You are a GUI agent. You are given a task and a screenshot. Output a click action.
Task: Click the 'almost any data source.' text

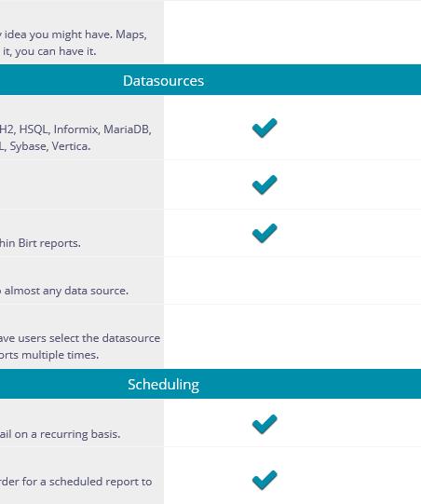pos(66,291)
